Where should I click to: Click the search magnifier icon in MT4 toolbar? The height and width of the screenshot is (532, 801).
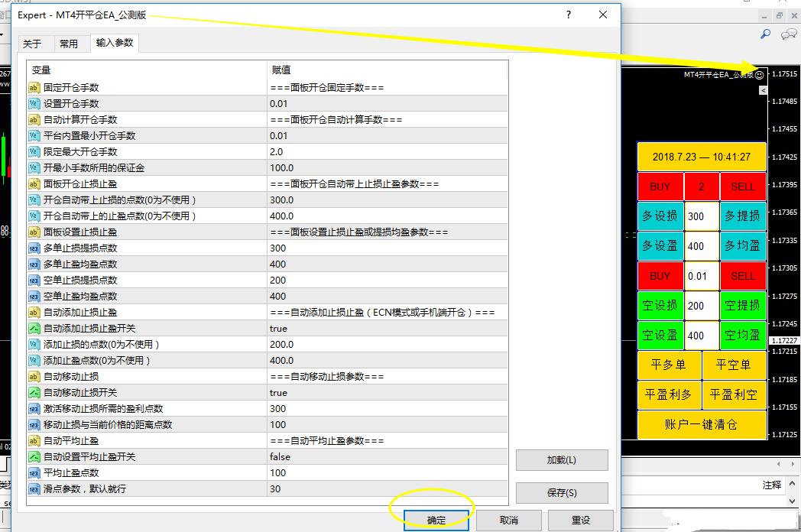pos(765,34)
